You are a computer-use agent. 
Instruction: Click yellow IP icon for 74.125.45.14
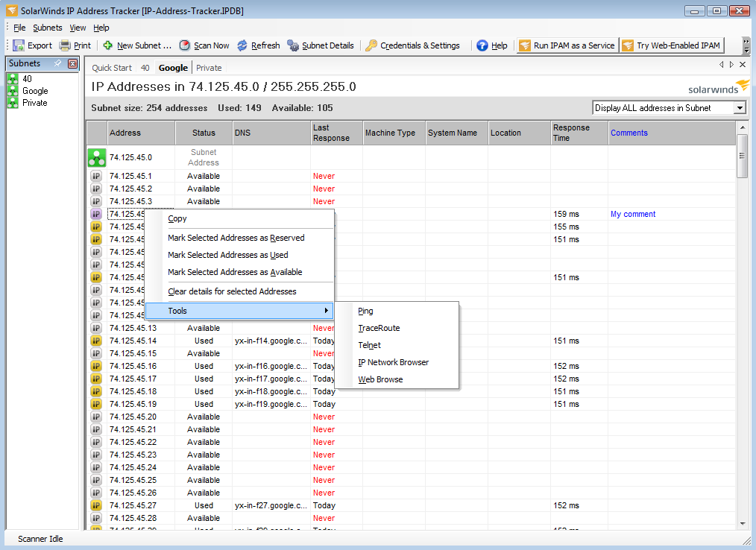coord(96,341)
